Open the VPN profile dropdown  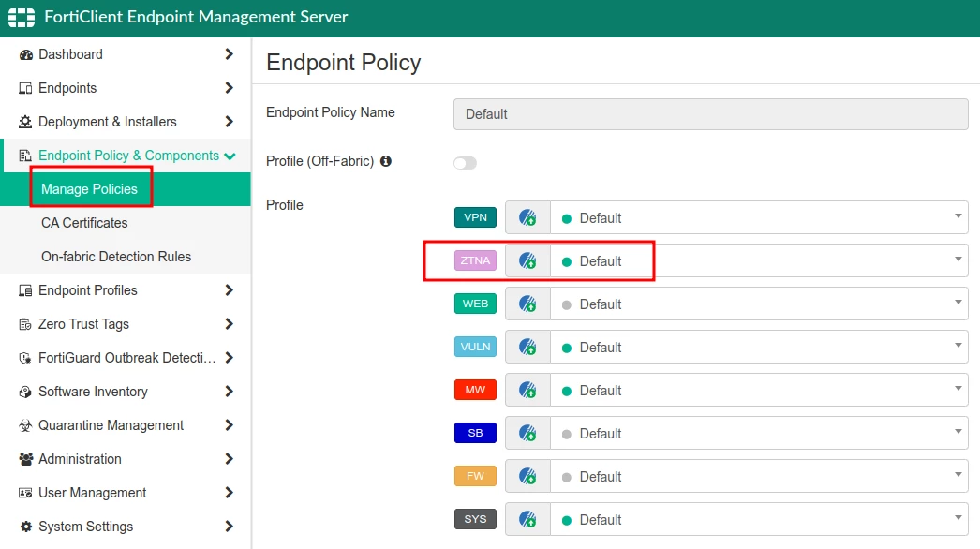click(759, 217)
